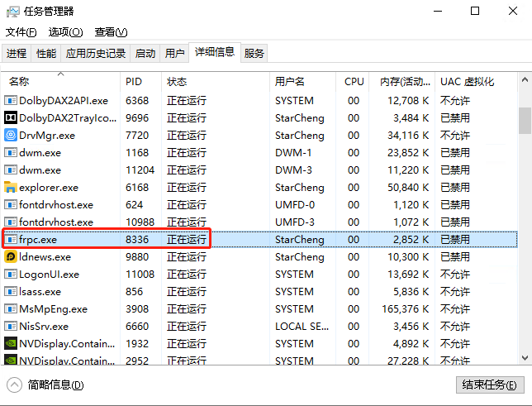
Task: Select the explorer.exe process name
Action: (49, 187)
